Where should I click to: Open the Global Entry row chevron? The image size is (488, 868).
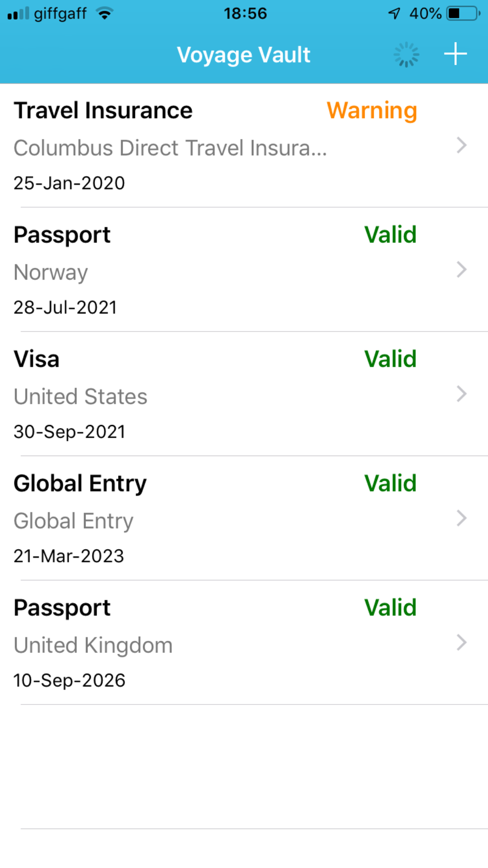click(x=461, y=518)
